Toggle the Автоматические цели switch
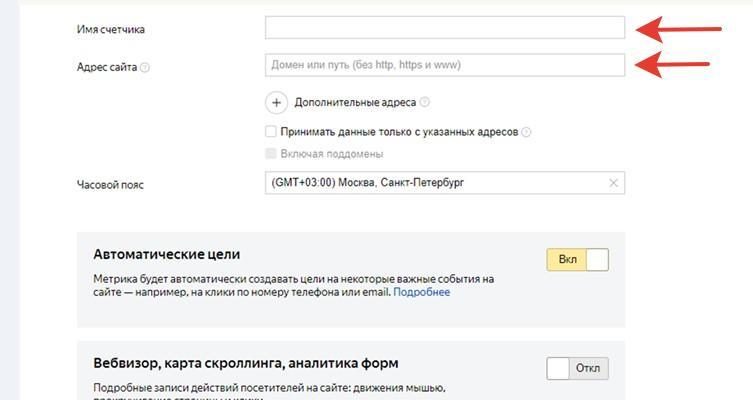 [577, 260]
